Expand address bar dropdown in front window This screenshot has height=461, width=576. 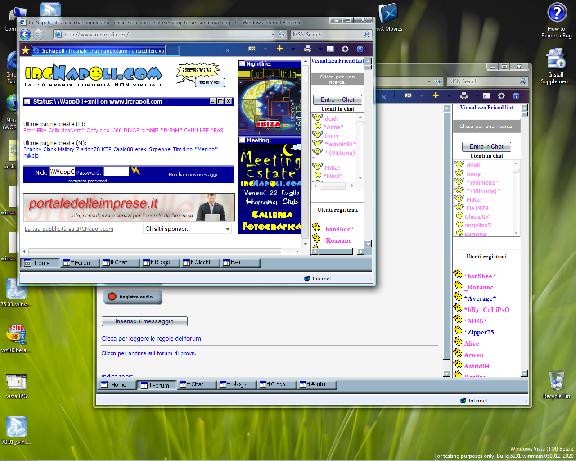(273, 35)
